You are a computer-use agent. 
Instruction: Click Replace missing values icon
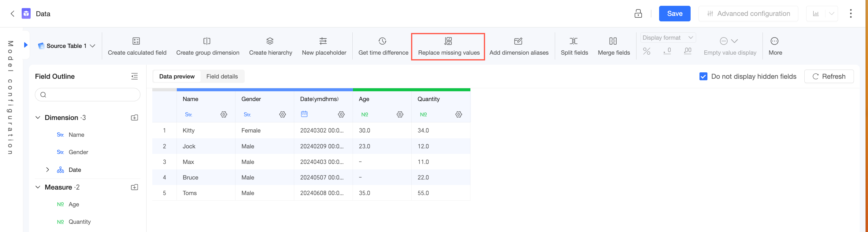(448, 41)
